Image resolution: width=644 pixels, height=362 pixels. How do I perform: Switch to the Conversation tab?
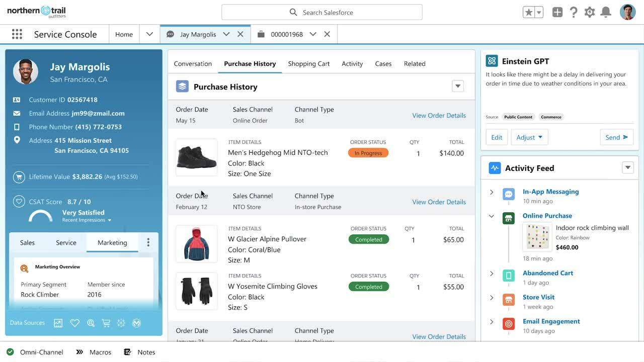193,63
